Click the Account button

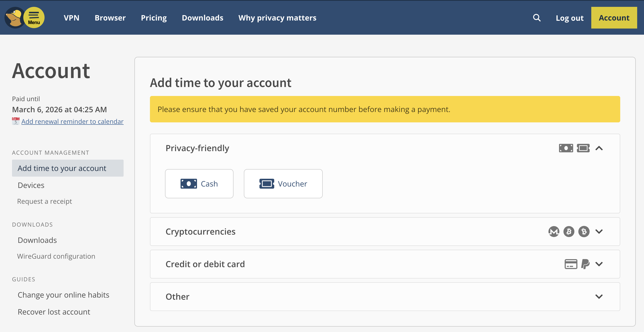click(x=614, y=17)
